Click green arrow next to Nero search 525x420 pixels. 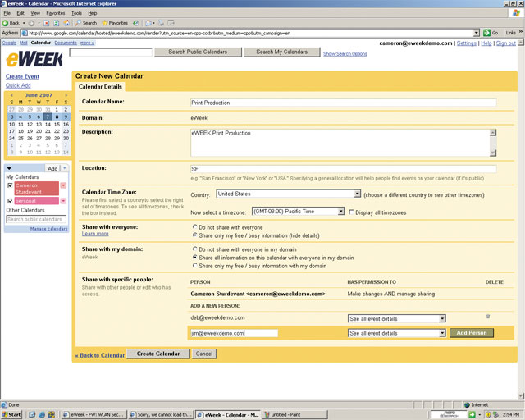coord(472,414)
